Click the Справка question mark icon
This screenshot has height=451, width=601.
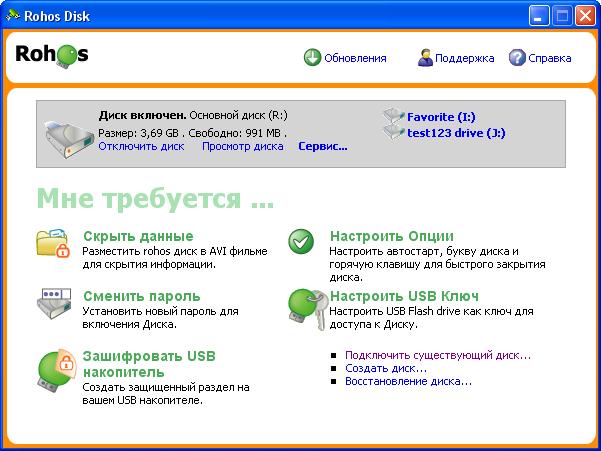pyautogui.click(x=517, y=57)
